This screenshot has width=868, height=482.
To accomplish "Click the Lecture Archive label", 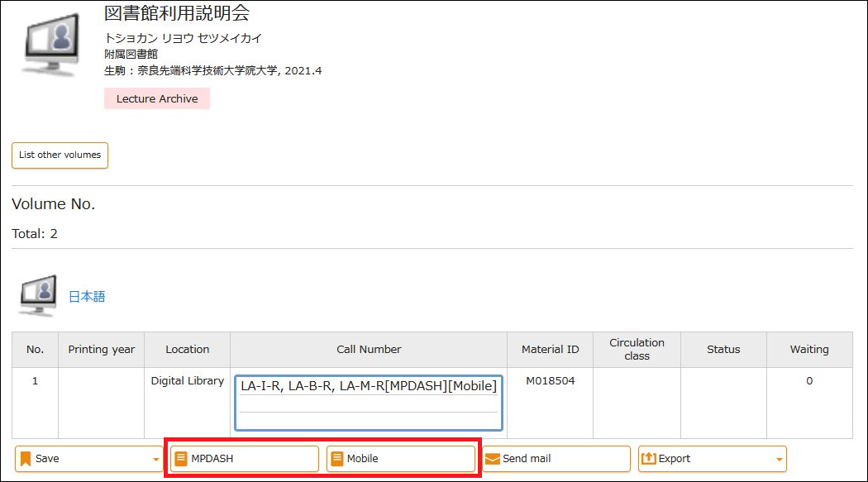I will click(157, 98).
